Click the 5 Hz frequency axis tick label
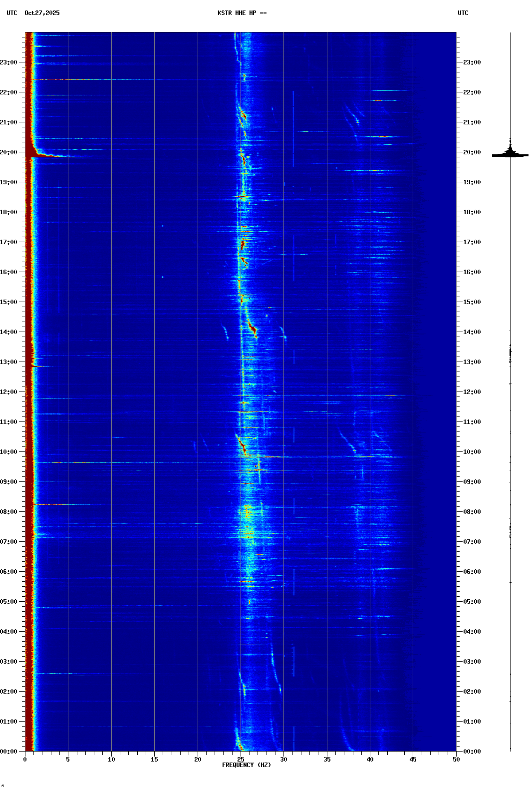The height and width of the screenshot is (791, 532). tap(68, 760)
